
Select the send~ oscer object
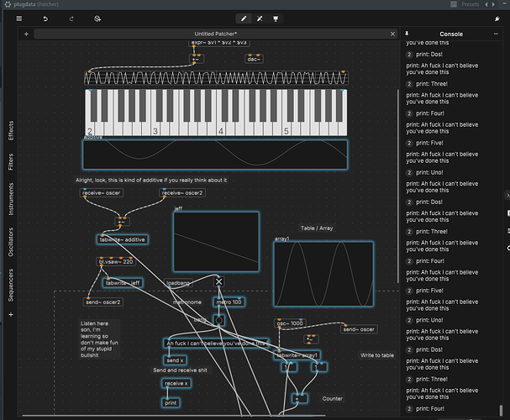pyautogui.click(x=359, y=329)
